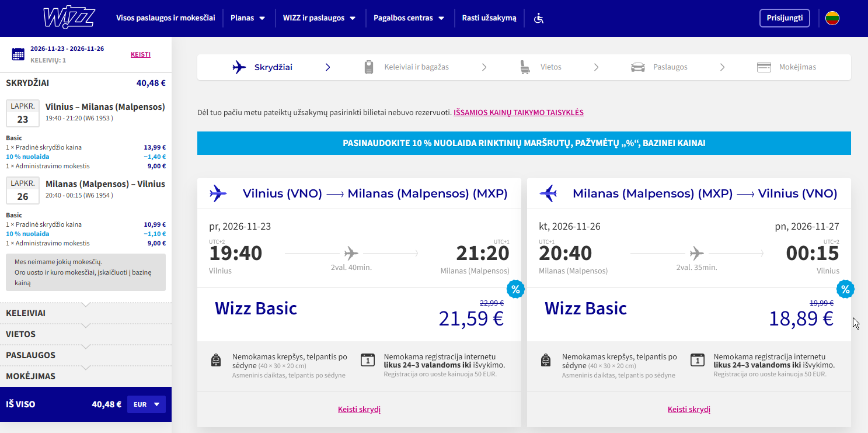868x433 pixels.
Task: Click the −1,40 € discount amount
Action: pos(155,157)
